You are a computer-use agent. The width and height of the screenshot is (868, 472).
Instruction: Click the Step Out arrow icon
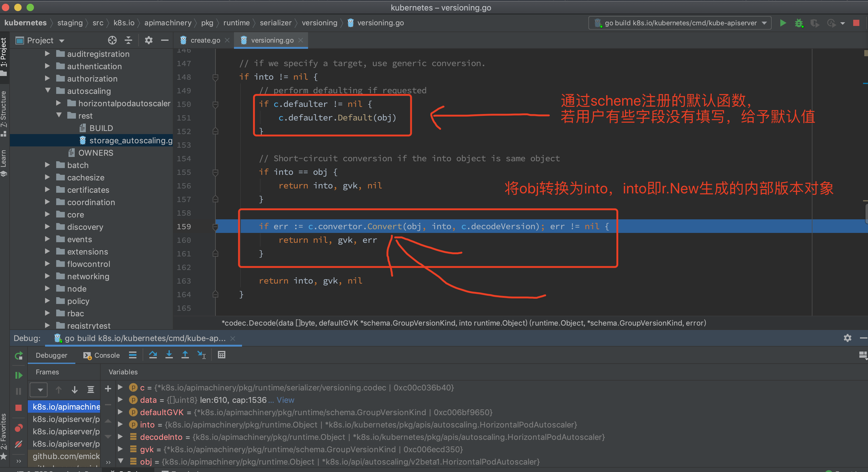(185, 355)
